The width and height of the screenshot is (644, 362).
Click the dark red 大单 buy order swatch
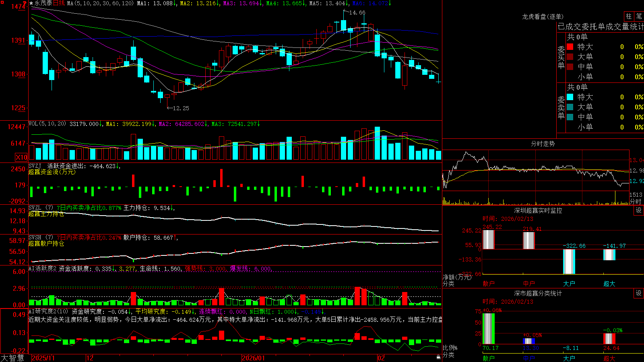[570, 57]
